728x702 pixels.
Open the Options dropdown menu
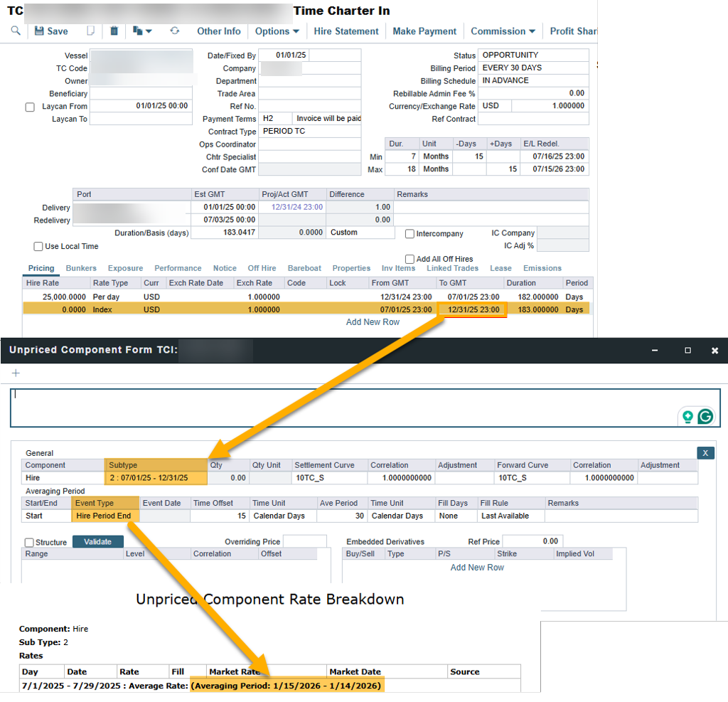pyautogui.click(x=277, y=31)
